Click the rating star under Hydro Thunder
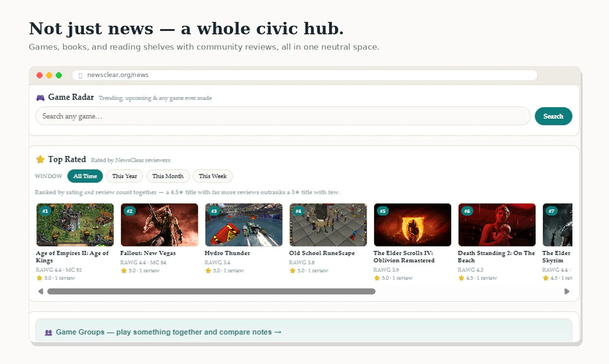Viewport: 609px width, 364px height. coord(208,271)
